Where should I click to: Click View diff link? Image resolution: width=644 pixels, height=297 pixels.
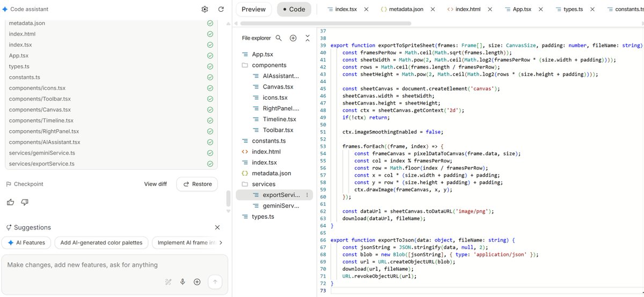click(155, 184)
